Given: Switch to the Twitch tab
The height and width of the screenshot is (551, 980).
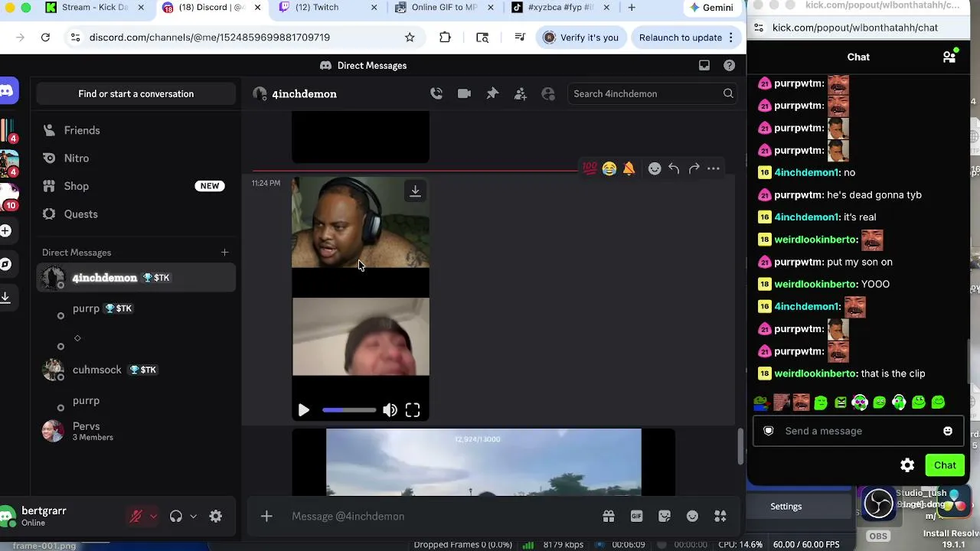Looking at the screenshot, I should coord(326,8).
